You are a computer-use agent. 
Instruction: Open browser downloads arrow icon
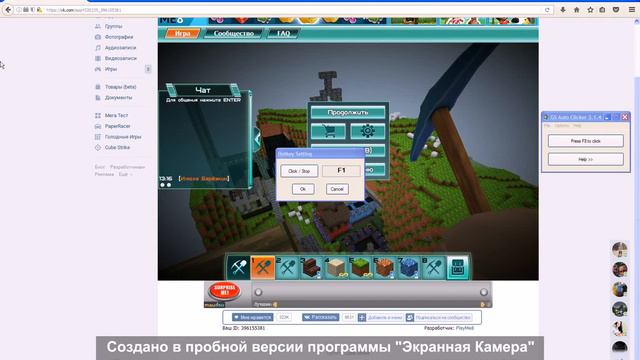562,9
